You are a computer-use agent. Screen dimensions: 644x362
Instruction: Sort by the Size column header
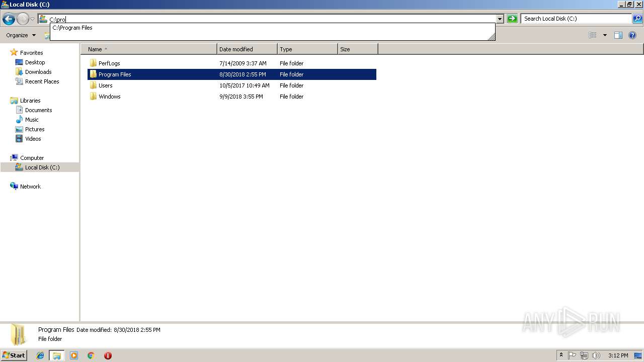pos(358,49)
